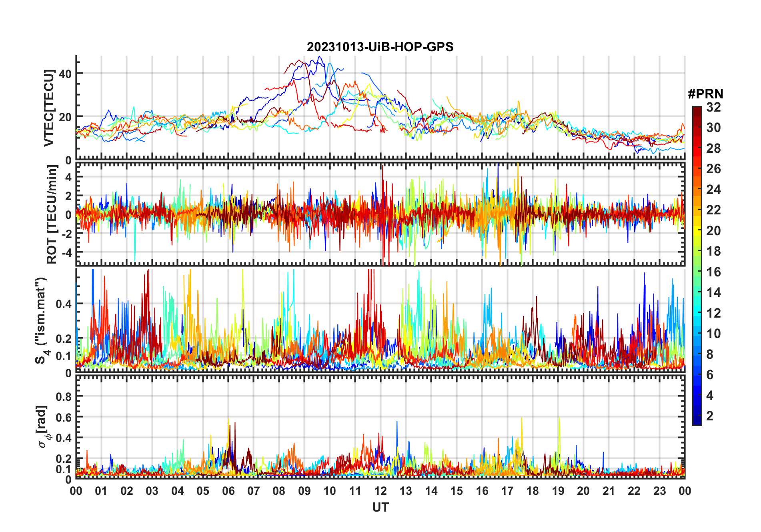Click the ROT [TECU/min] y-axis label
761x532 pixels.
pyautogui.click(x=52, y=214)
